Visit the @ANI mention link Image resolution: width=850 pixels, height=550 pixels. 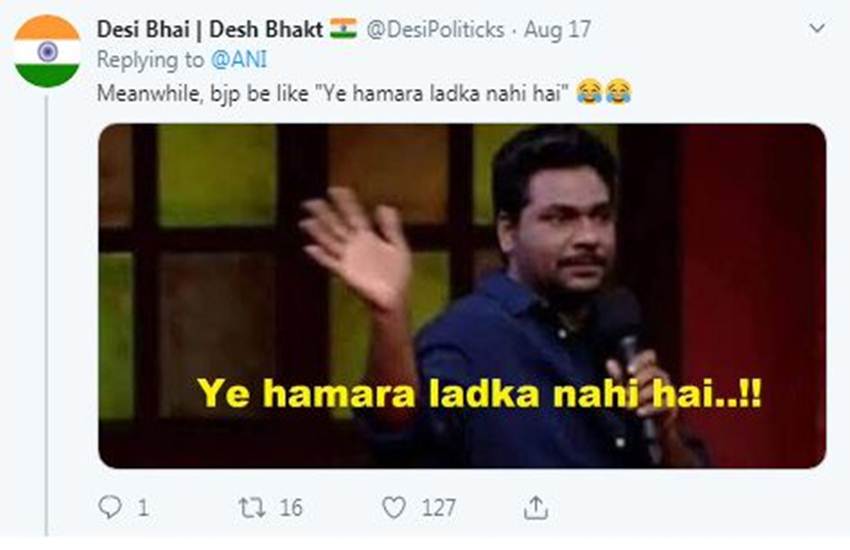pyautogui.click(x=239, y=60)
